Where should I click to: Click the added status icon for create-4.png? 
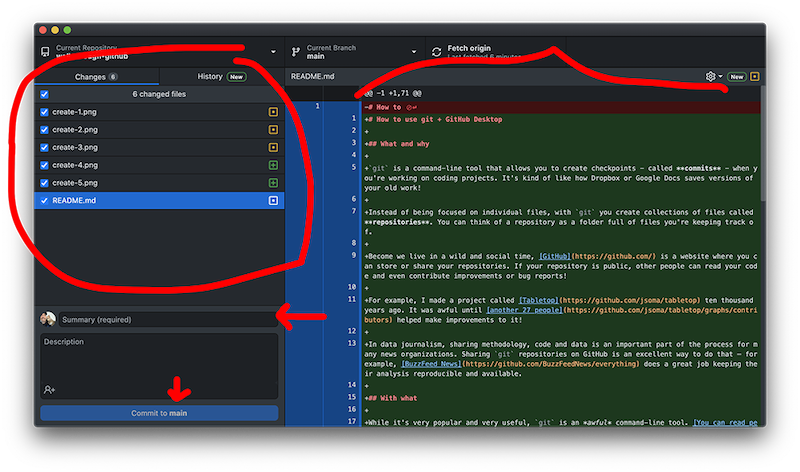tap(273, 165)
